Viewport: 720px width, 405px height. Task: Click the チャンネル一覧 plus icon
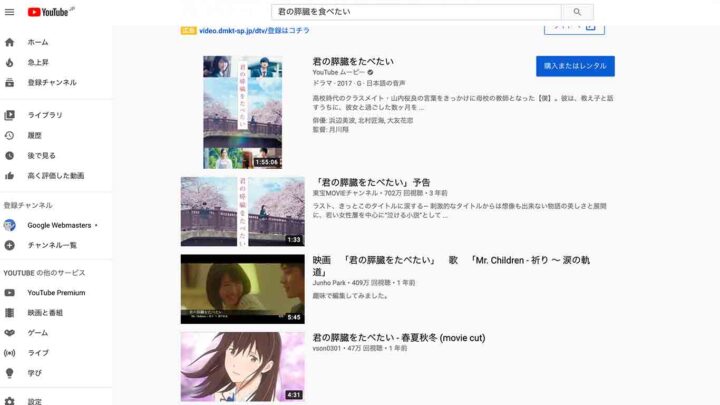pos(10,245)
